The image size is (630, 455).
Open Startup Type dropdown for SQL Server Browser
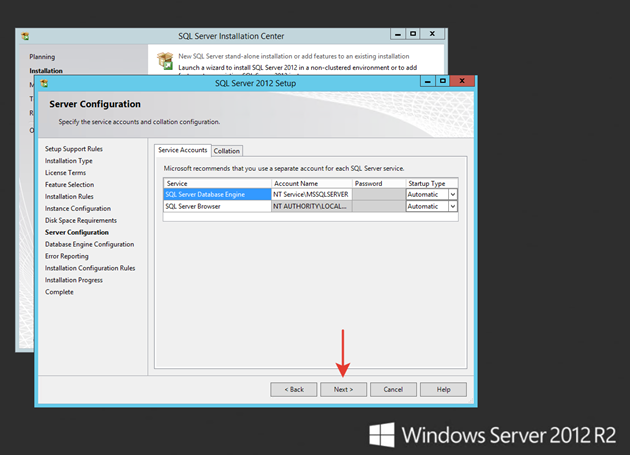(453, 206)
